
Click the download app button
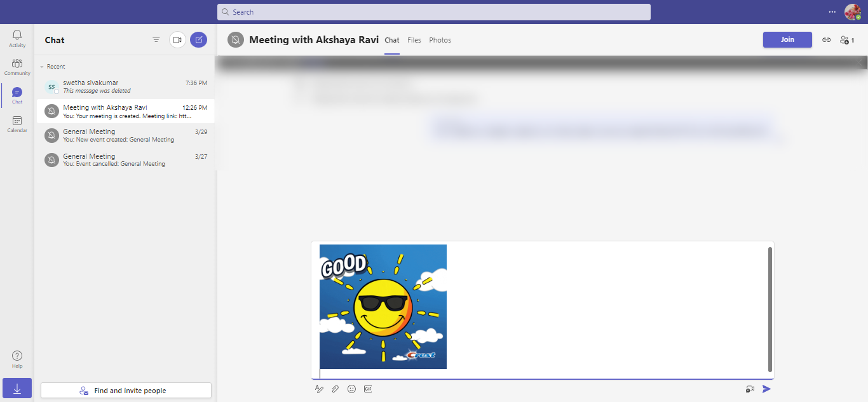(x=17, y=389)
